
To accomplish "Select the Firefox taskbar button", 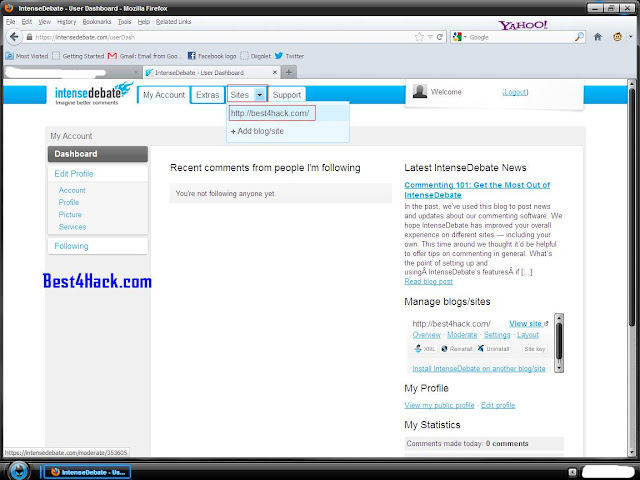I will coord(87,472).
